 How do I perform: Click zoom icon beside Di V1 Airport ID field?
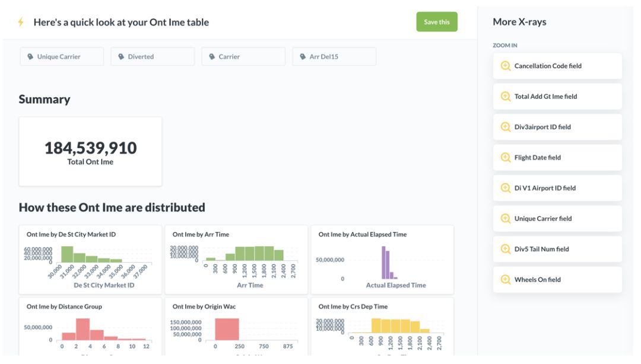tap(506, 188)
